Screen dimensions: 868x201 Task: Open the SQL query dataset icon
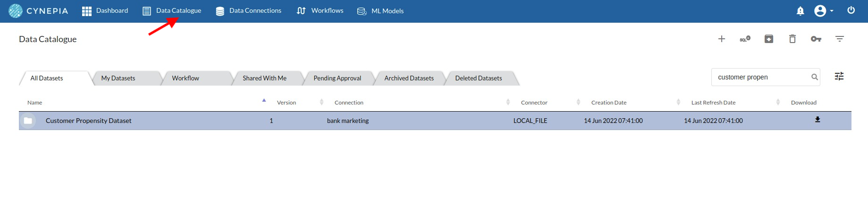(x=745, y=39)
